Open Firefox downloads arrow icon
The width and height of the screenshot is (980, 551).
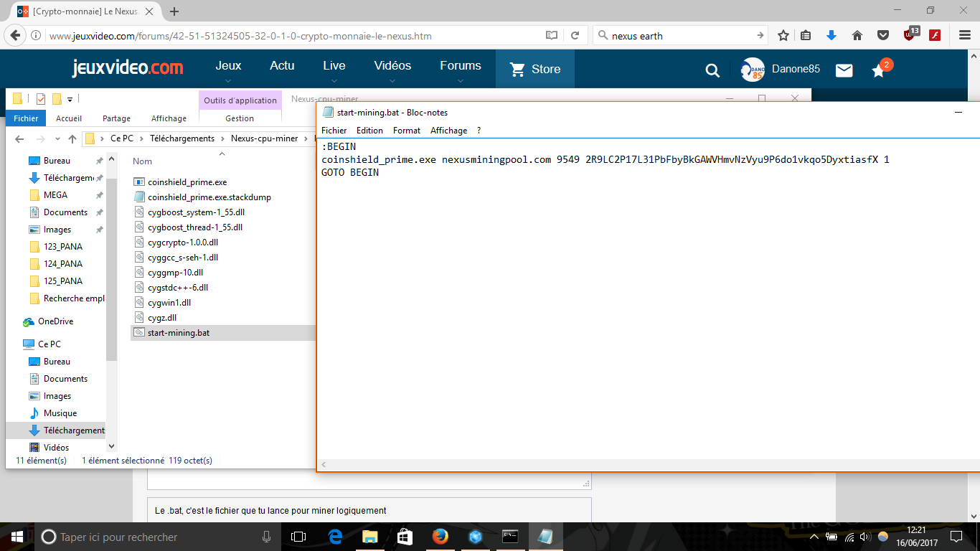click(831, 35)
